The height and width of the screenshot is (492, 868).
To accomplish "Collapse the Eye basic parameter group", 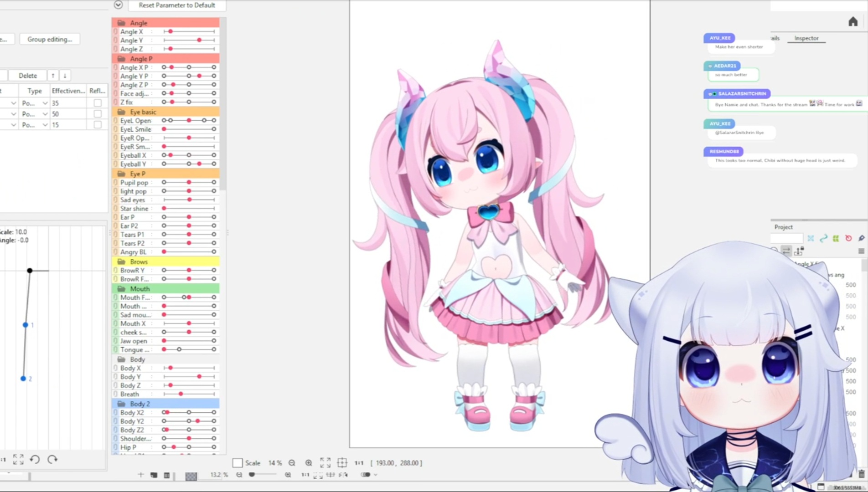I will [121, 112].
